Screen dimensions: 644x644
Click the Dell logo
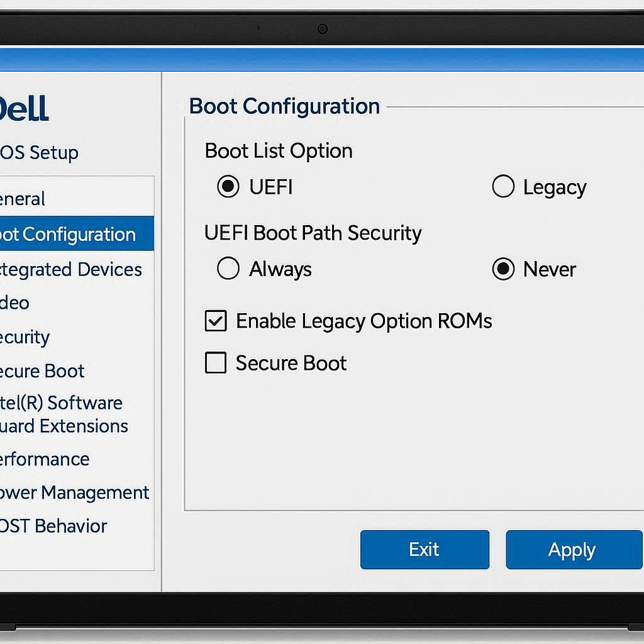click(25, 107)
